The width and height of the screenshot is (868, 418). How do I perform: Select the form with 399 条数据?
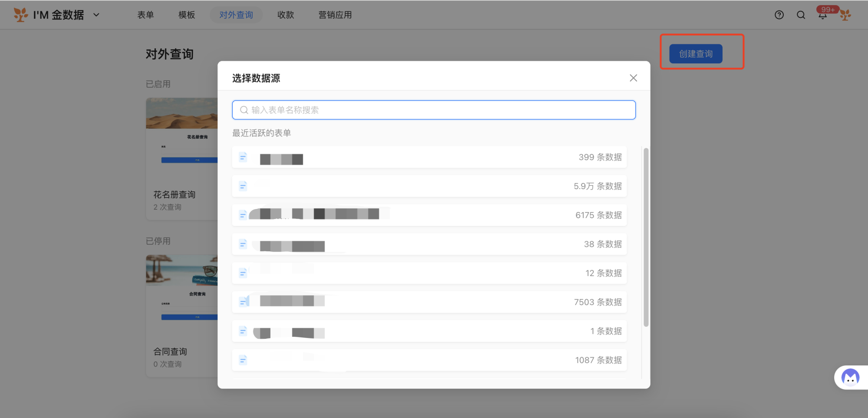click(x=429, y=157)
